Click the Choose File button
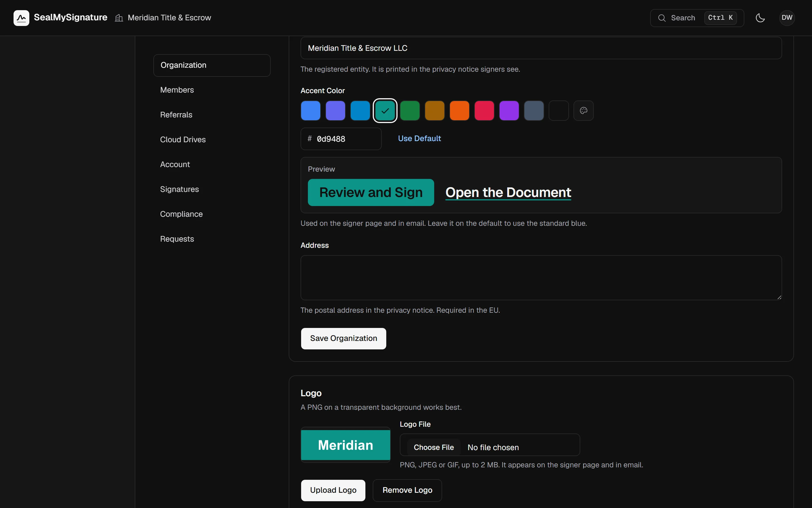The height and width of the screenshot is (508, 812). pyautogui.click(x=434, y=448)
